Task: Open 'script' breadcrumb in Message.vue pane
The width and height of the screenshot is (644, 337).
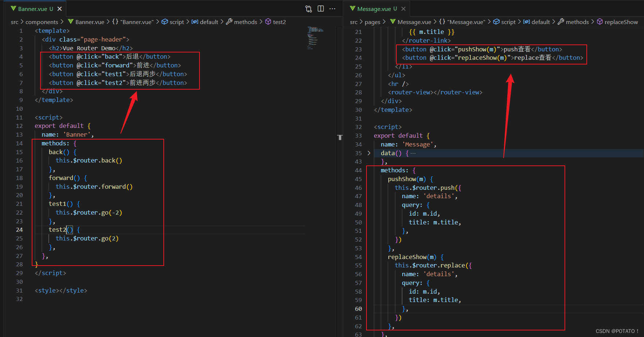Action: tap(504, 22)
